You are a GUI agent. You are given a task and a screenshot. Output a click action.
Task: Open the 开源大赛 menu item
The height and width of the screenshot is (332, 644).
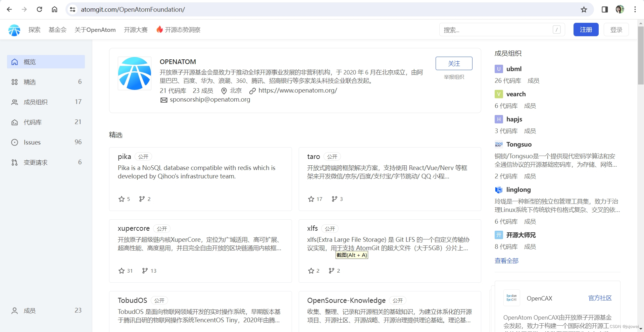[136, 30]
